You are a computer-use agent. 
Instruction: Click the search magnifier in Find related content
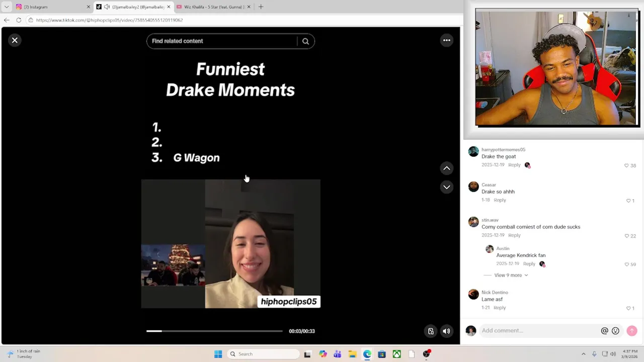pyautogui.click(x=305, y=41)
